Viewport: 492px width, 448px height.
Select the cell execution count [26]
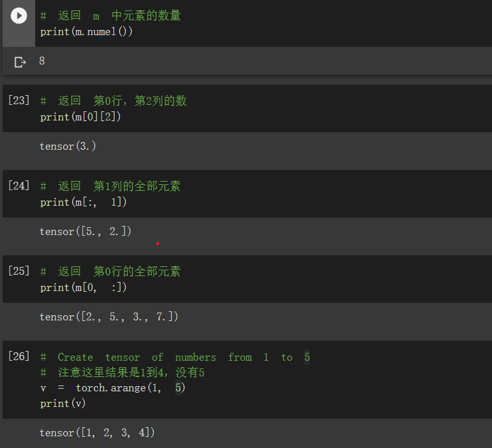pyautogui.click(x=19, y=356)
